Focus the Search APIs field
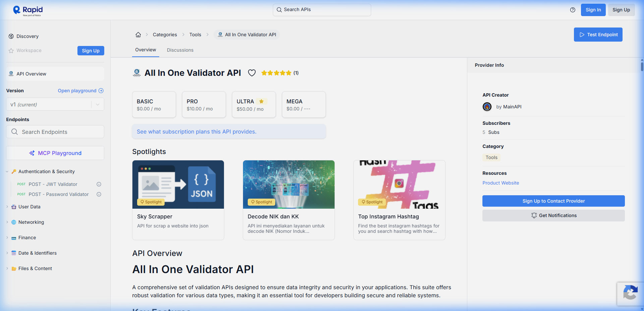 [x=322, y=10]
